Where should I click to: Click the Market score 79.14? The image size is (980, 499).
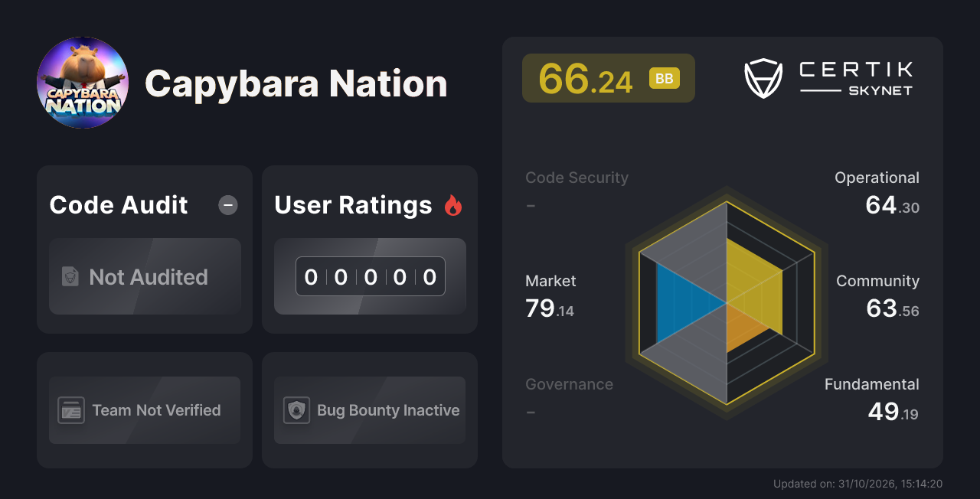[x=550, y=308]
